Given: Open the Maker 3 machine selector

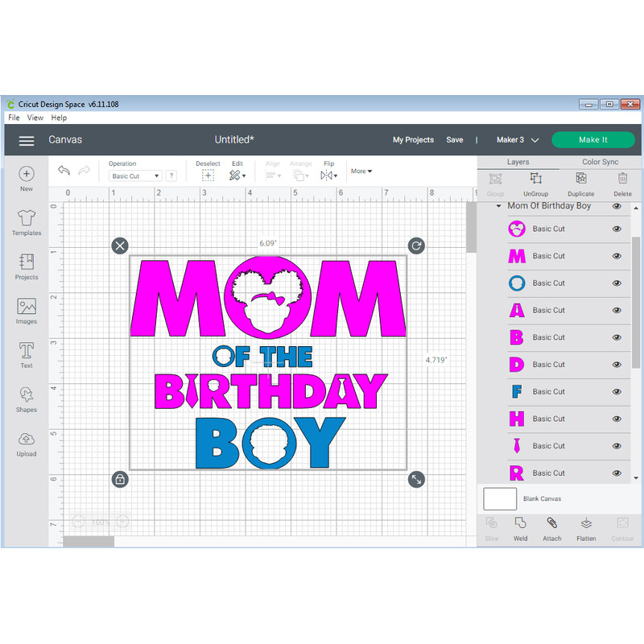Looking at the screenshot, I should (516, 139).
